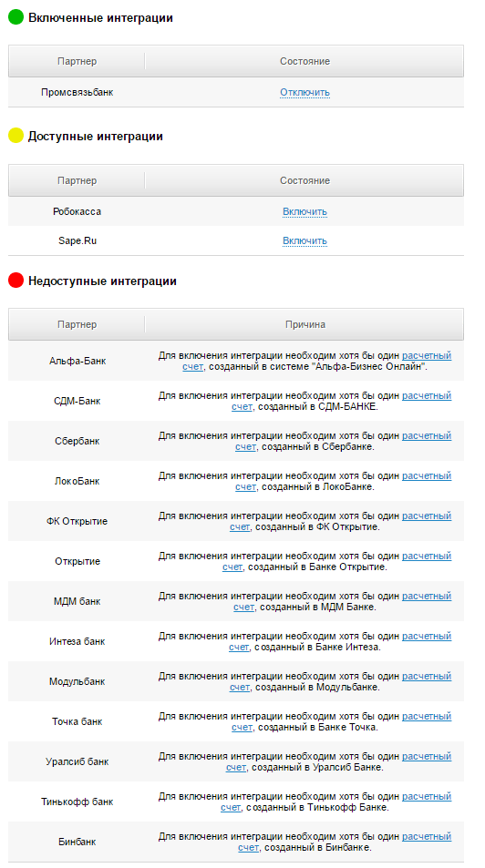This screenshot has height=868, width=485.
Task: Open расчетный счет link in Модульбанк row
Action: [427, 677]
